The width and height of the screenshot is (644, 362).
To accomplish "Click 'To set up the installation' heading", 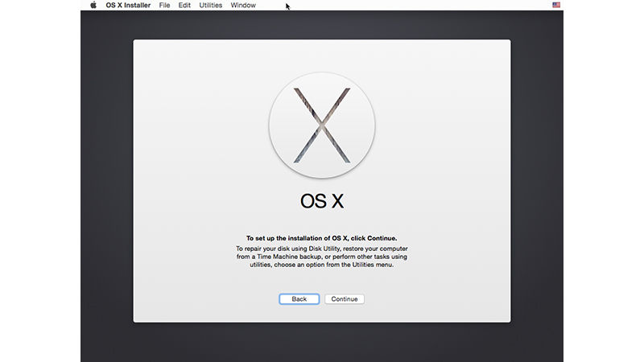I will 321,238.
